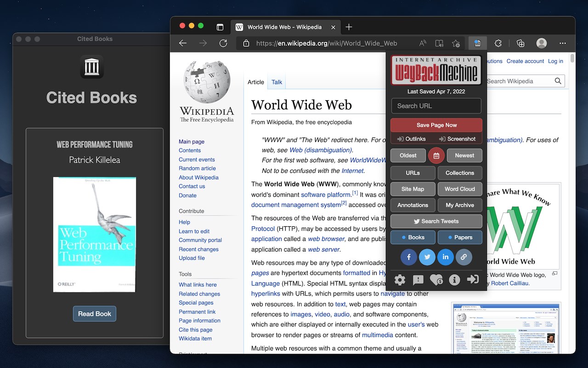Click the Books button
588x368 pixels.
413,237
